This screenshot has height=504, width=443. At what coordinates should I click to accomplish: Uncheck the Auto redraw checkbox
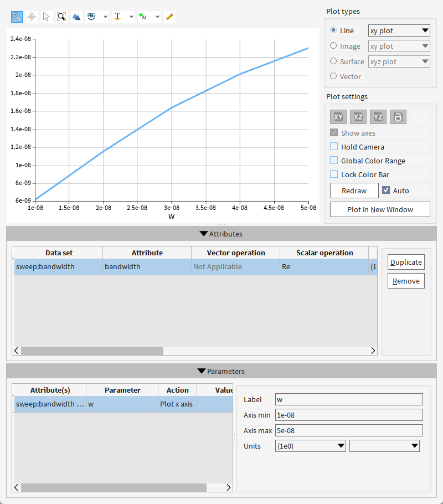click(386, 191)
